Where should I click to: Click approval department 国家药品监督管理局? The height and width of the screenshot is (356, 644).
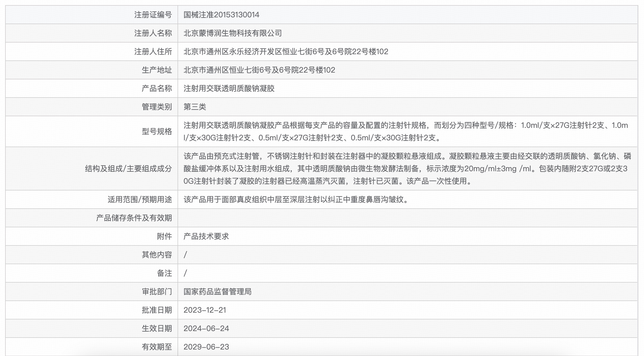[x=217, y=292]
